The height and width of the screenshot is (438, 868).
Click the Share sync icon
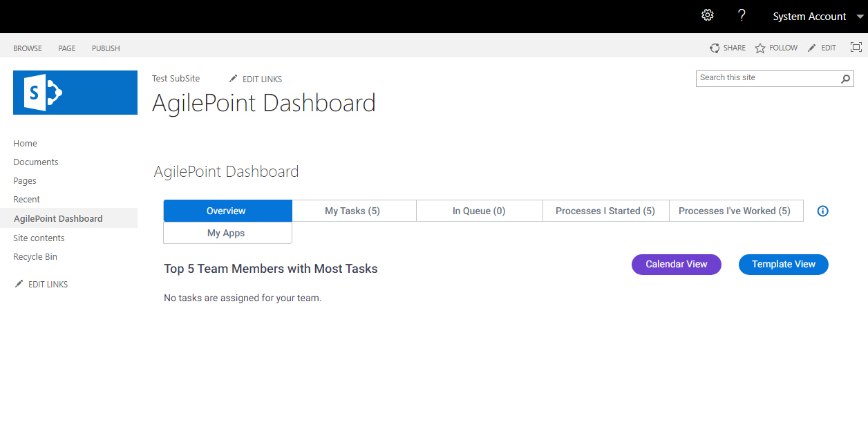(715, 48)
